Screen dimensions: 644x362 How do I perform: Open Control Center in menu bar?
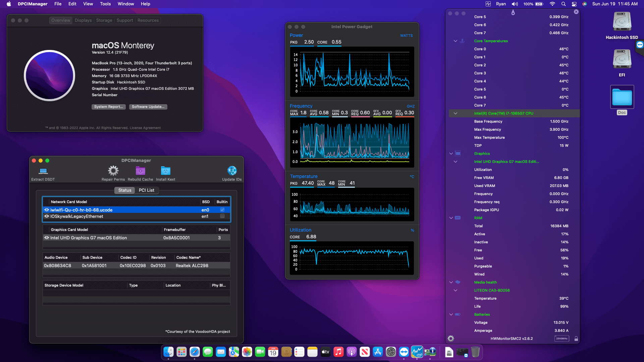pyautogui.click(x=574, y=4)
